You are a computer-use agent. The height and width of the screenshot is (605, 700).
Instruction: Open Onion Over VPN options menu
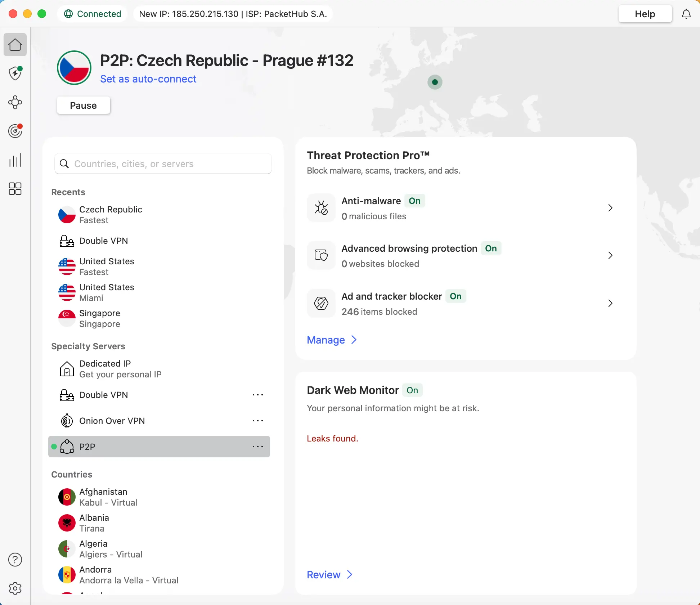coord(258,421)
